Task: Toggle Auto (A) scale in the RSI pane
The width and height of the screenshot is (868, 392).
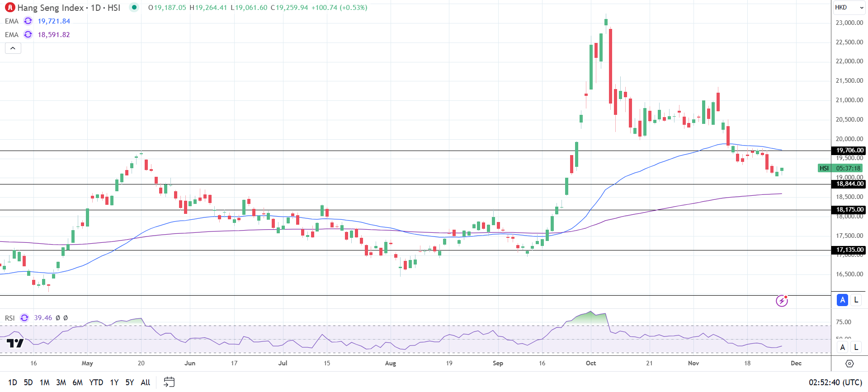Action: click(842, 347)
